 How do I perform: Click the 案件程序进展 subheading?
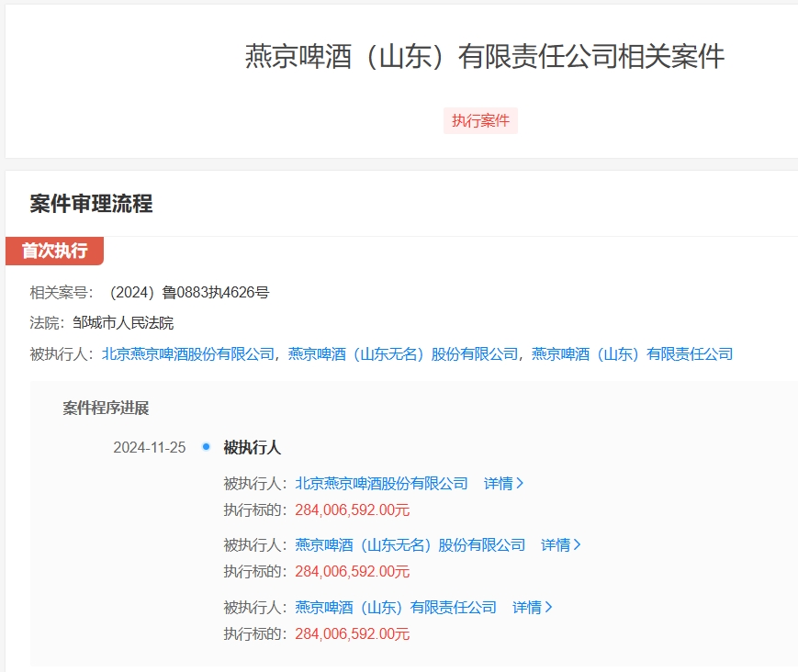pos(106,408)
